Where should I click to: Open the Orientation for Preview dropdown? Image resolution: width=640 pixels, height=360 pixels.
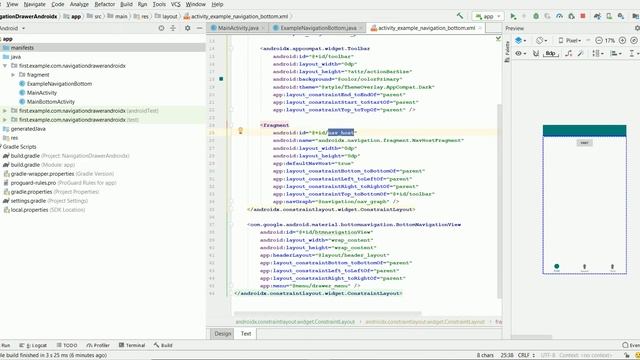pyautogui.click(x=542, y=40)
